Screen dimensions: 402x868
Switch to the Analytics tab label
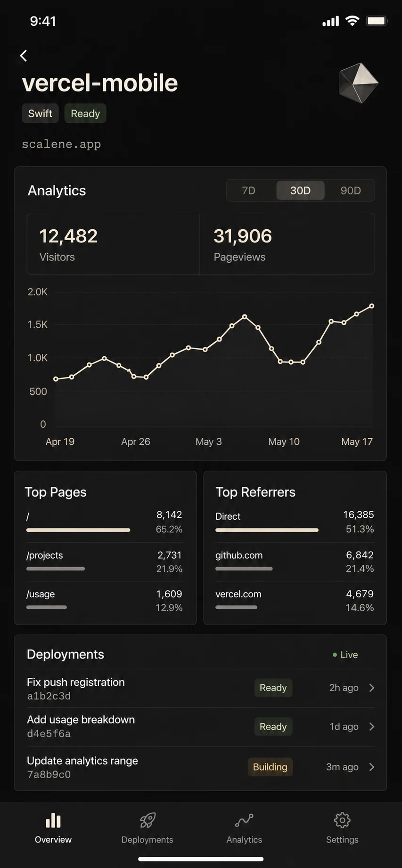click(244, 840)
